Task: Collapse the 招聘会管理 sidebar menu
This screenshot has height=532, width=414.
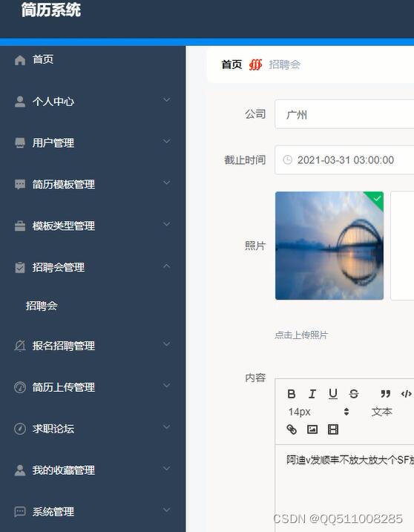Action: tap(93, 267)
